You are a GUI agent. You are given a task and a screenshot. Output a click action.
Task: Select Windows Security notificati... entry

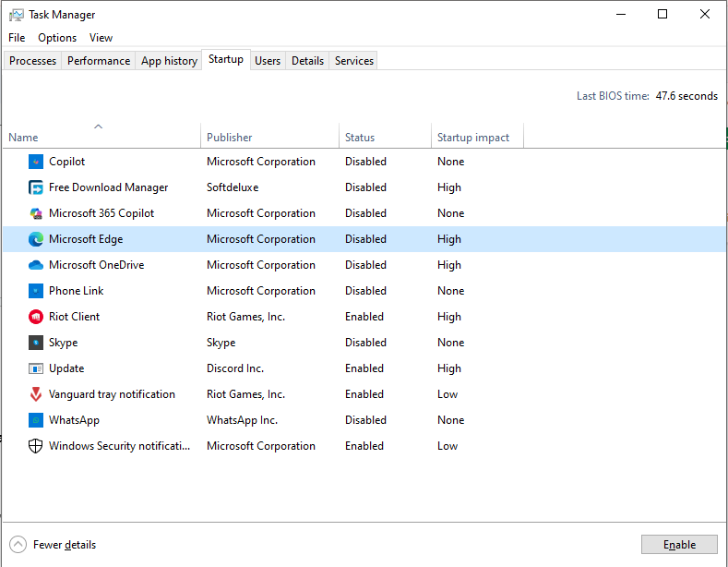point(119,446)
